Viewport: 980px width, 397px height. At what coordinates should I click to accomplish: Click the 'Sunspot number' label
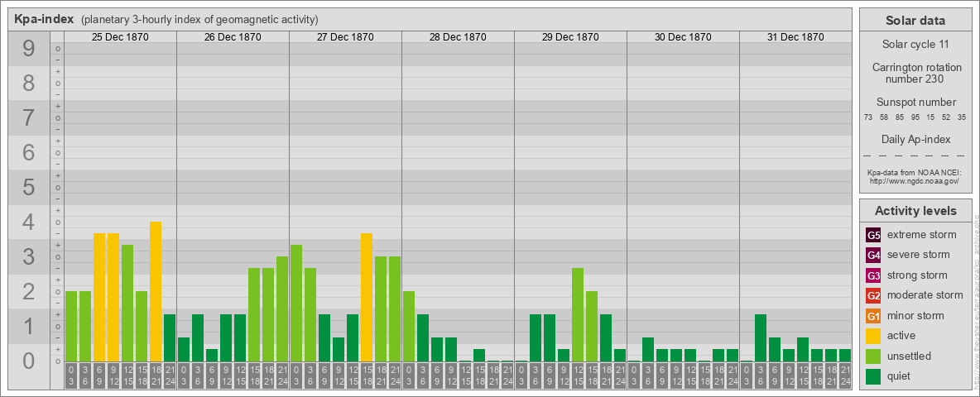tap(915, 103)
